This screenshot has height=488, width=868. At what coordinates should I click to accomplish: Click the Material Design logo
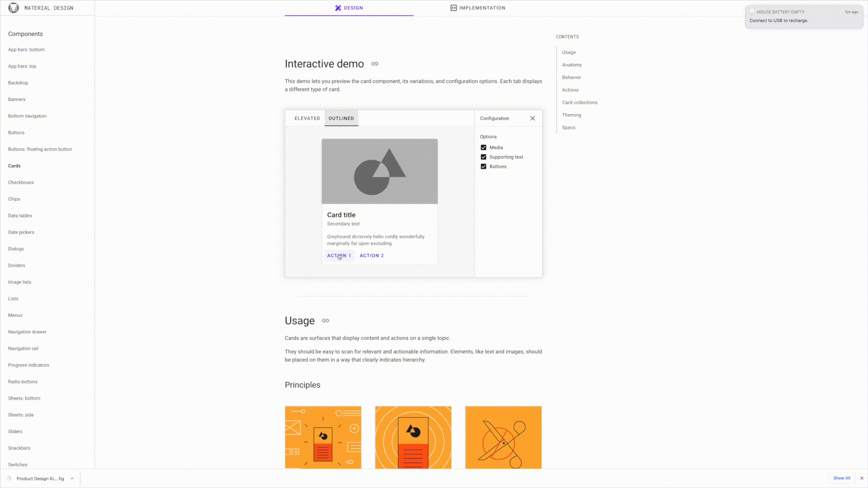coord(14,8)
